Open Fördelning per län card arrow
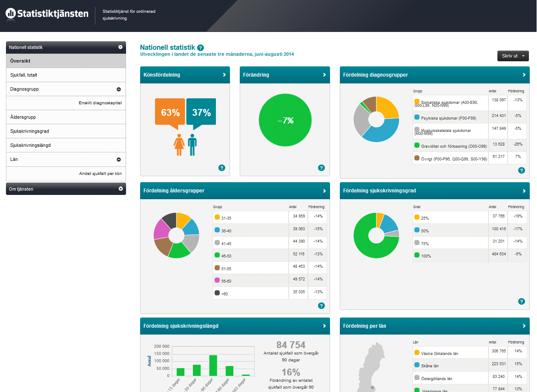 [x=524, y=326]
